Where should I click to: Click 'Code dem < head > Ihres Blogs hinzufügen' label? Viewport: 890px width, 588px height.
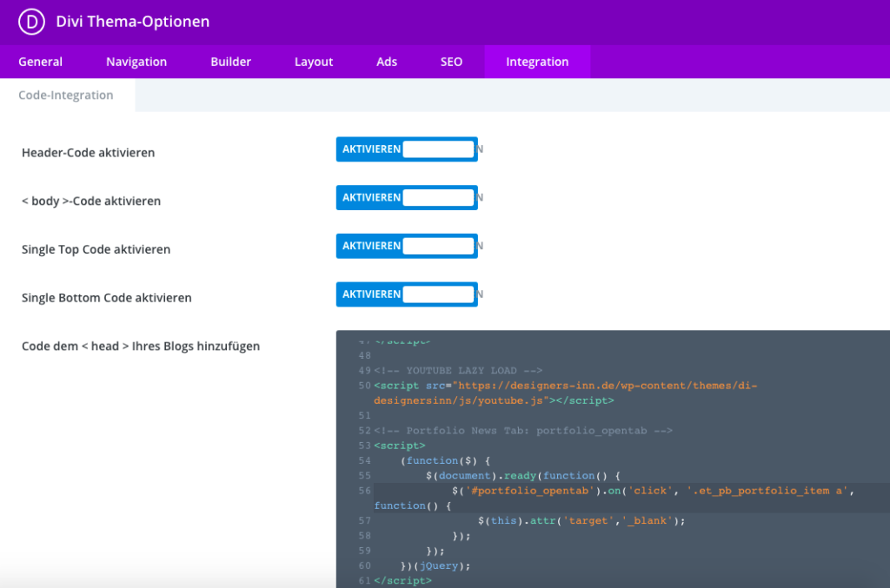(141, 346)
